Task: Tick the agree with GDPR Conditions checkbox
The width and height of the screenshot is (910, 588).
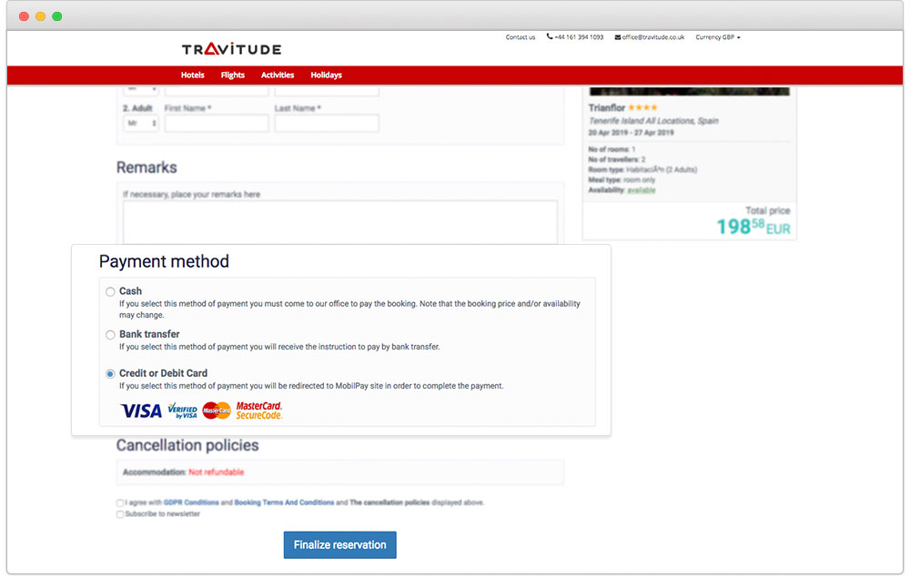Action: pos(120,502)
